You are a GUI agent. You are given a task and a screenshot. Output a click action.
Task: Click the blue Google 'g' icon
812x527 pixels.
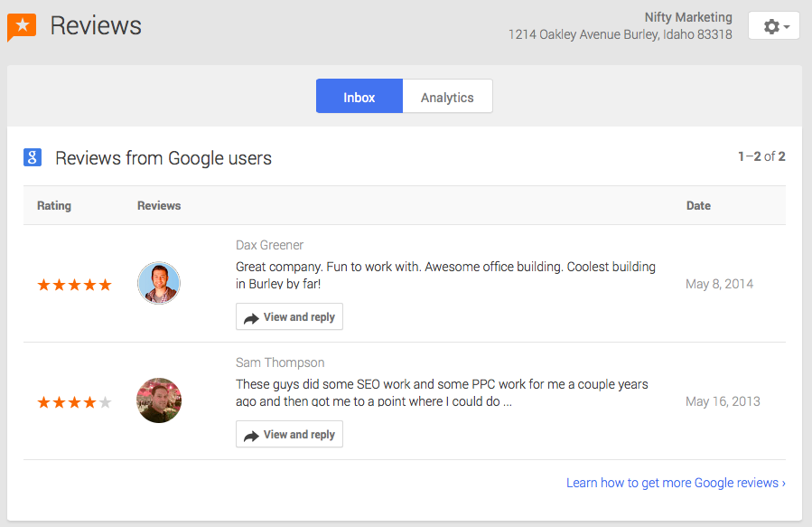click(x=33, y=158)
